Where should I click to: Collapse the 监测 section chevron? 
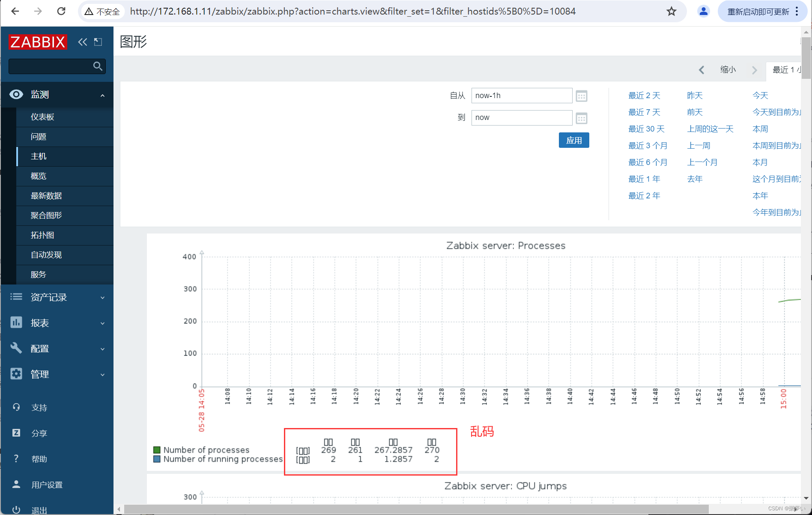102,95
